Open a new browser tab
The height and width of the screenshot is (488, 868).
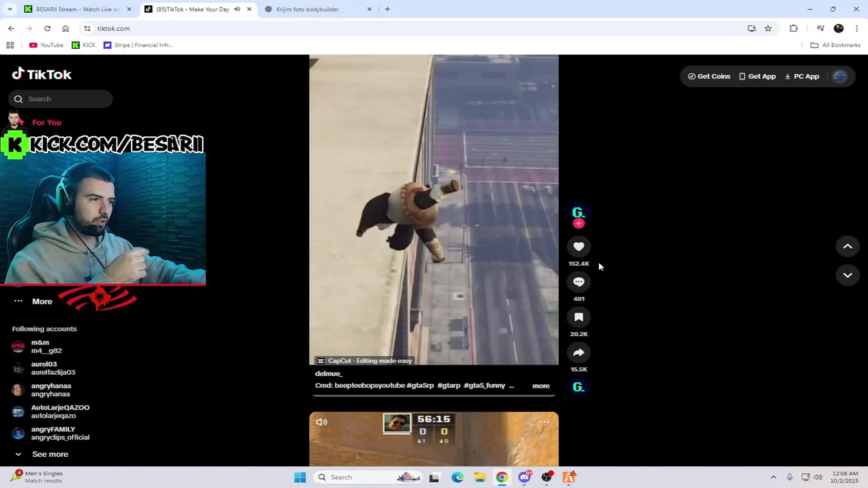pyautogui.click(x=387, y=9)
